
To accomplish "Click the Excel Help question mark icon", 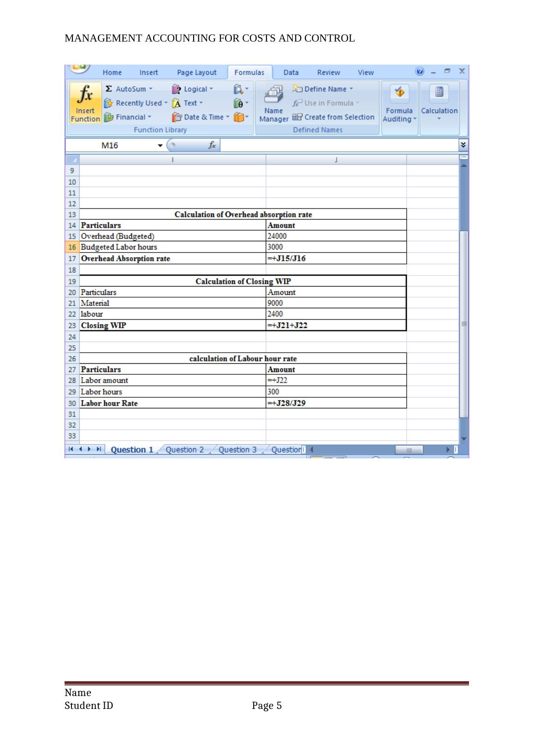I will (x=420, y=72).
